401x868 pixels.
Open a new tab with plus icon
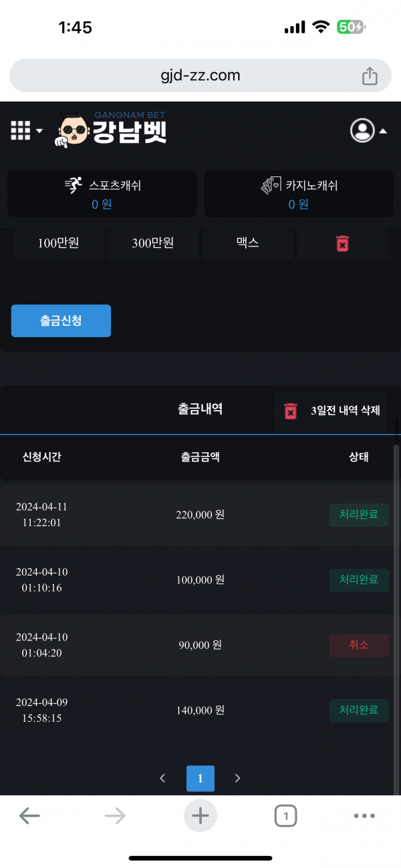point(200,815)
